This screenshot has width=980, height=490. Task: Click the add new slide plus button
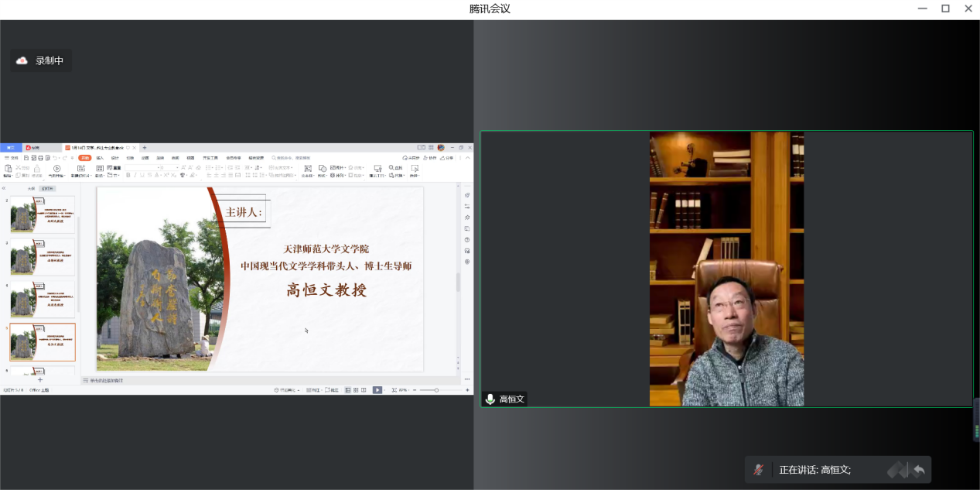[40, 380]
